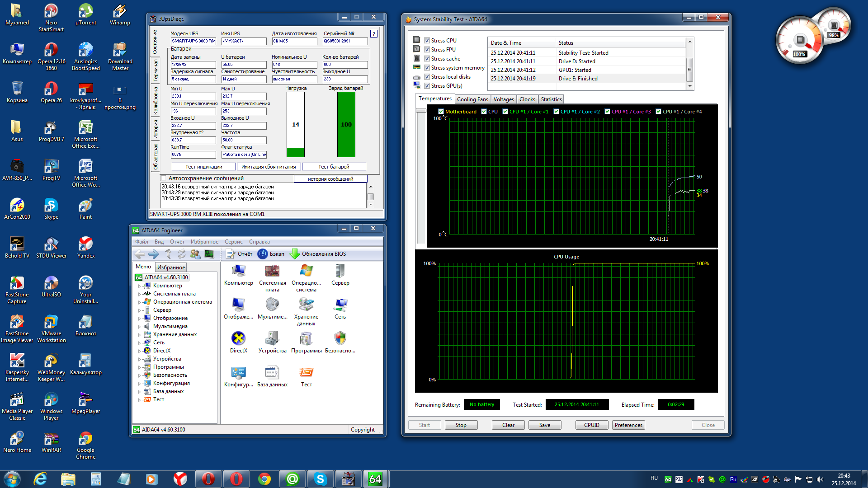Switch to the Cooling Fans tab
Viewport: 868px width, 488px height.
point(472,99)
